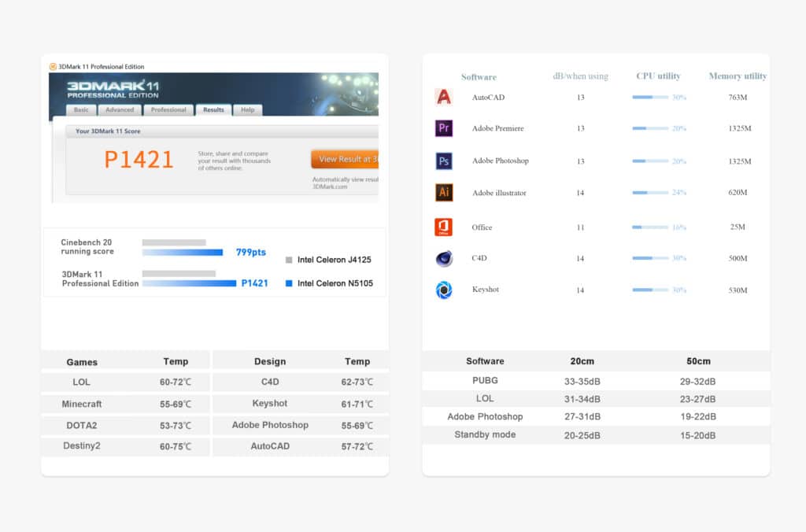806x532 pixels.
Task: Click the 25M memory value
Action: (738, 227)
